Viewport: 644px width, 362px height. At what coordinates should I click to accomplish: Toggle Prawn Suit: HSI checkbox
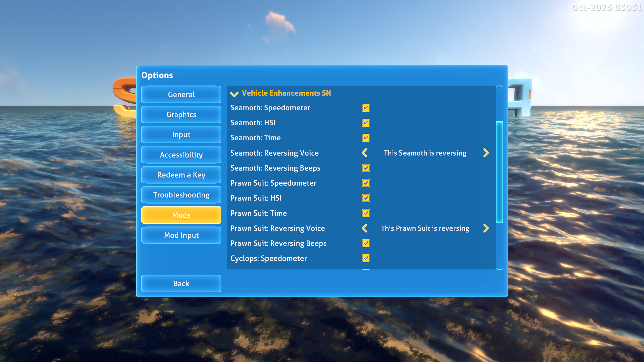click(366, 198)
